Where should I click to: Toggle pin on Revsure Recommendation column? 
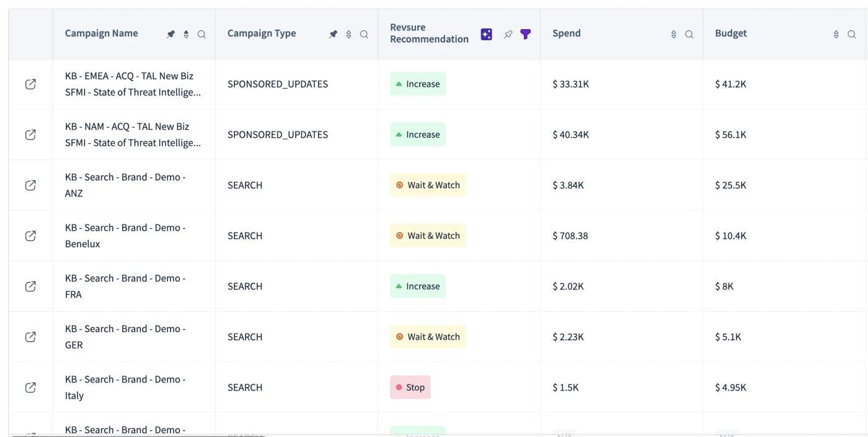pos(508,35)
